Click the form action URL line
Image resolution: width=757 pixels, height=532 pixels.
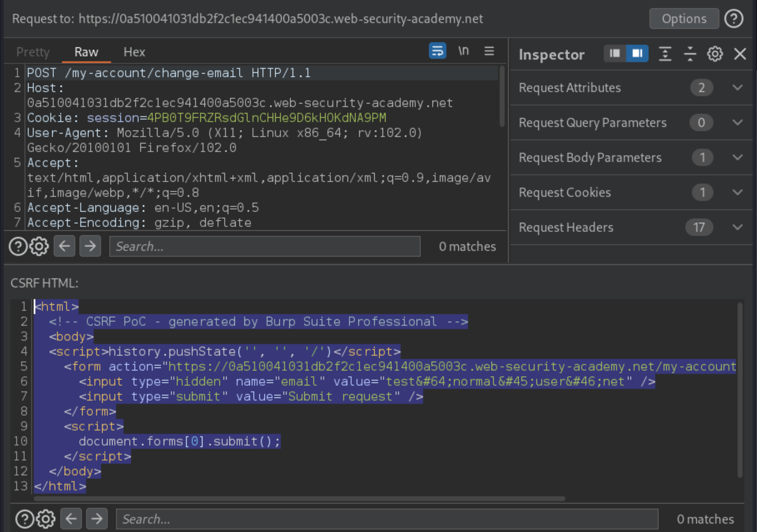[400, 366]
